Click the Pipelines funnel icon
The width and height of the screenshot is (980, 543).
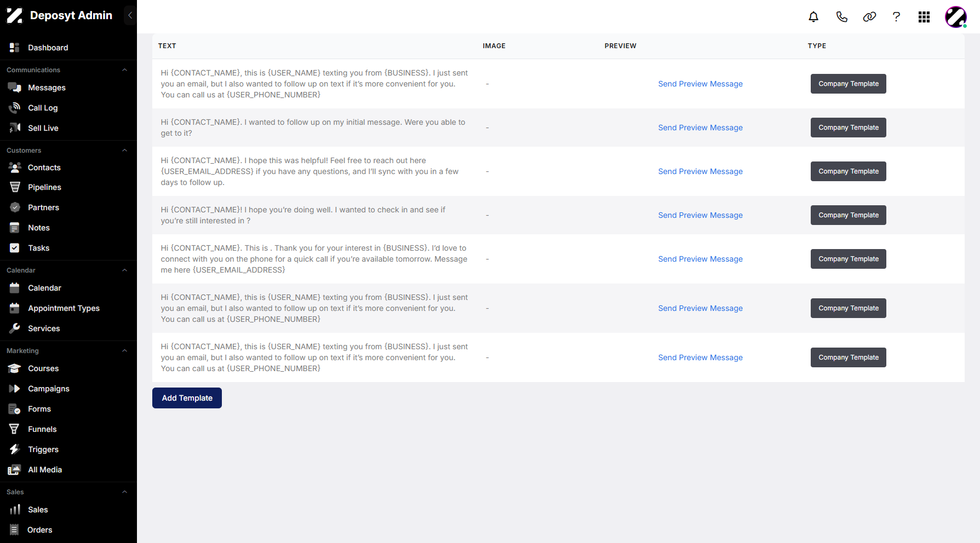point(15,187)
